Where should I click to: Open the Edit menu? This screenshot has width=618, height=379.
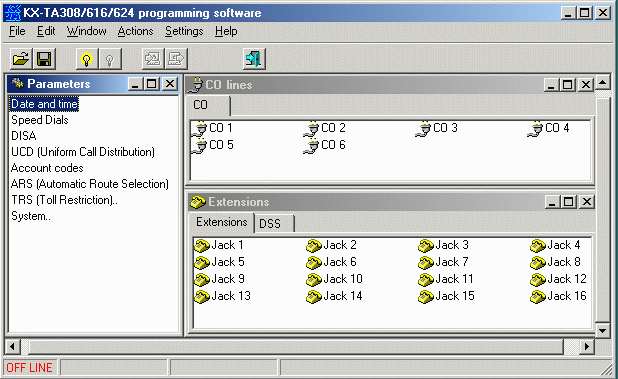point(46,31)
